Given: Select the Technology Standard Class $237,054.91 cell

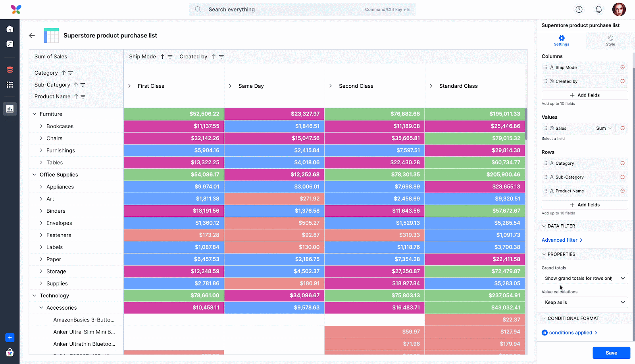Looking at the screenshot, I should pyautogui.click(x=475, y=295).
